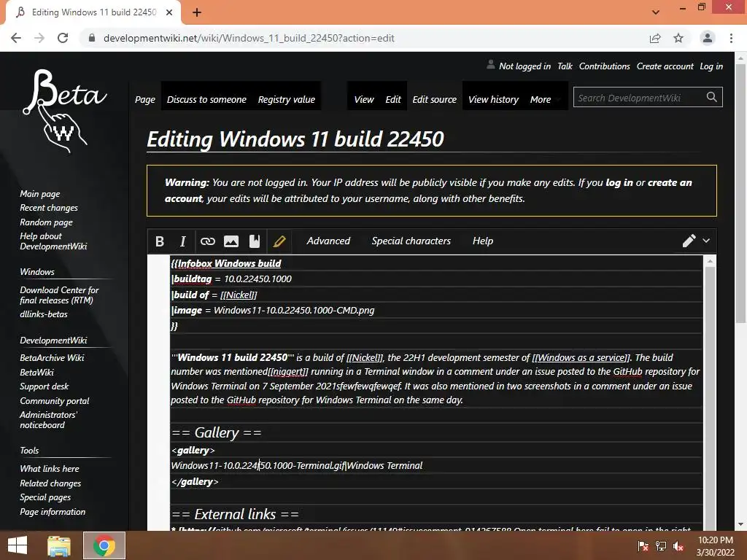Image resolution: width=747 pixels, height=560 pixels.
Task: Open Download Center for final releases link
Action: point(59,295)
